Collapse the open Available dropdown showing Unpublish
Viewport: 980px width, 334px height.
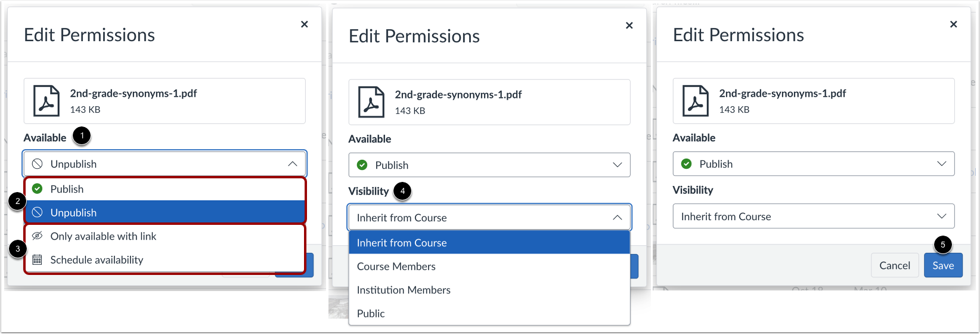[292, 164]
